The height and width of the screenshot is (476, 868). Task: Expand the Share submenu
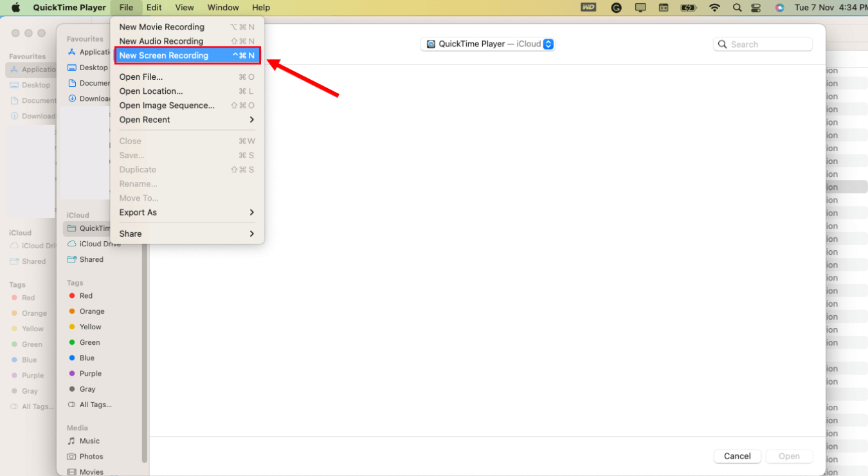187,233
